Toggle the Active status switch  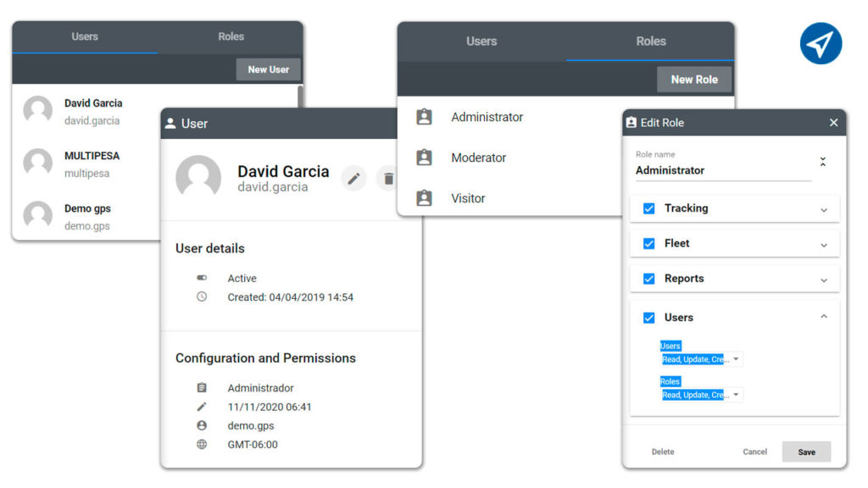coord(202,278)
